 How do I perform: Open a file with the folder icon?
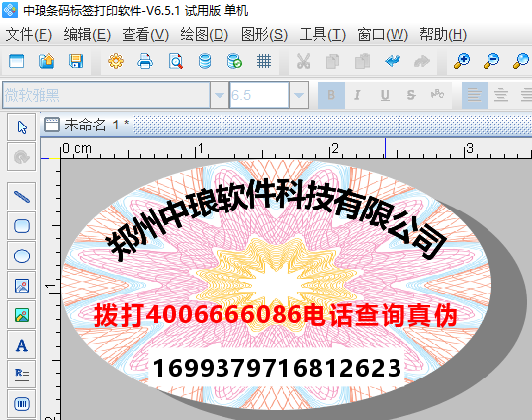point(46,61)
